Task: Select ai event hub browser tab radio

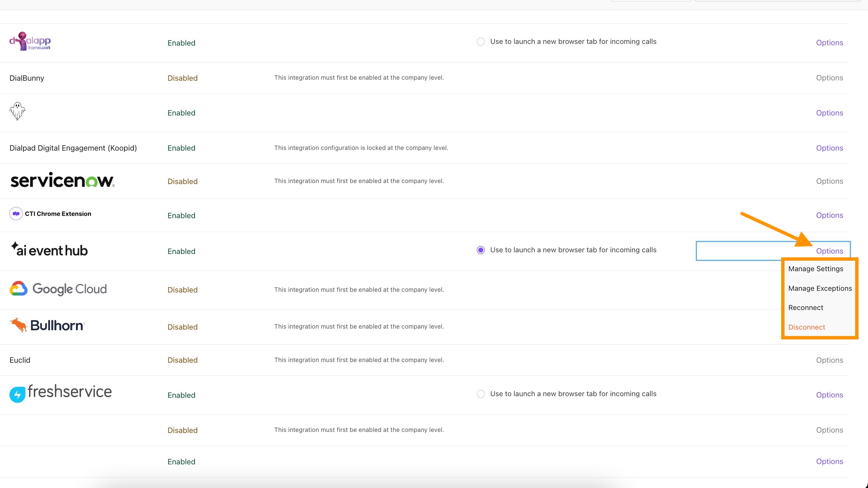Action: click(480, 250)
